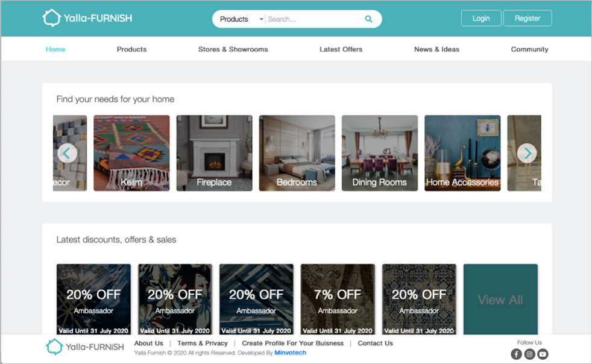Read Terms & Privacy in footer
592x364 pixels.
pyautogui.click(x=203, y=344)
